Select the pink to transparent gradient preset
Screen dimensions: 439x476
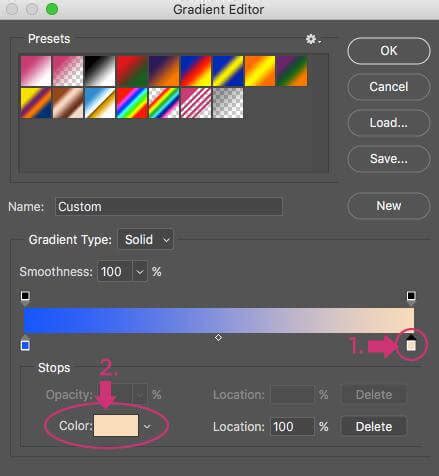coord(68,71)
